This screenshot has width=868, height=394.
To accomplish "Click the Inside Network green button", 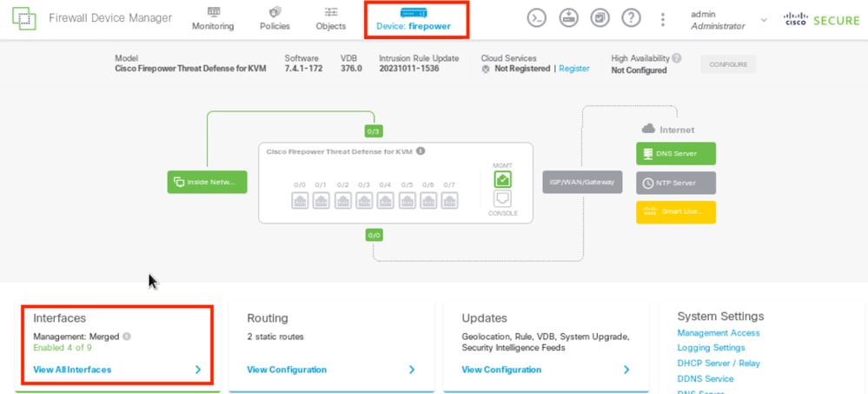I will [x=207, y=182].
